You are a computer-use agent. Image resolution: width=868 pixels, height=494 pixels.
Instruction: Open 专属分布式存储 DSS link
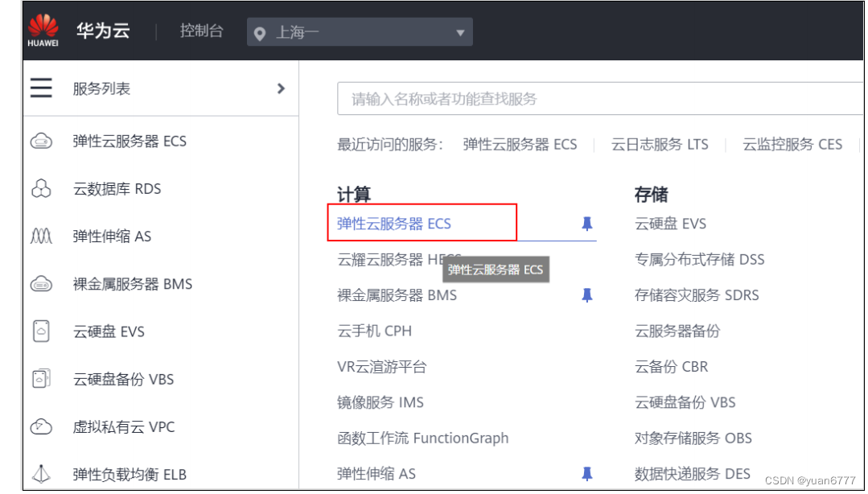coord(700,259)
